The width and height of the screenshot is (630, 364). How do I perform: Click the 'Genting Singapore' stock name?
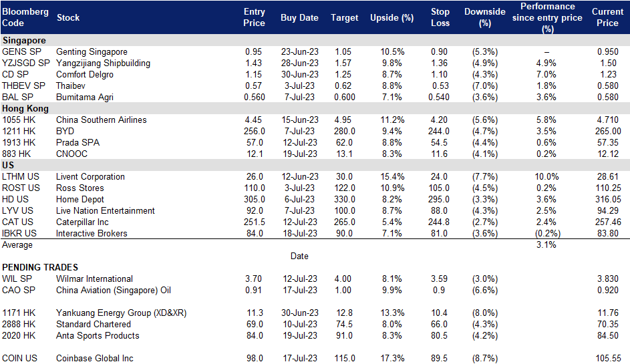pyautogui.click(x=92, y=52)
